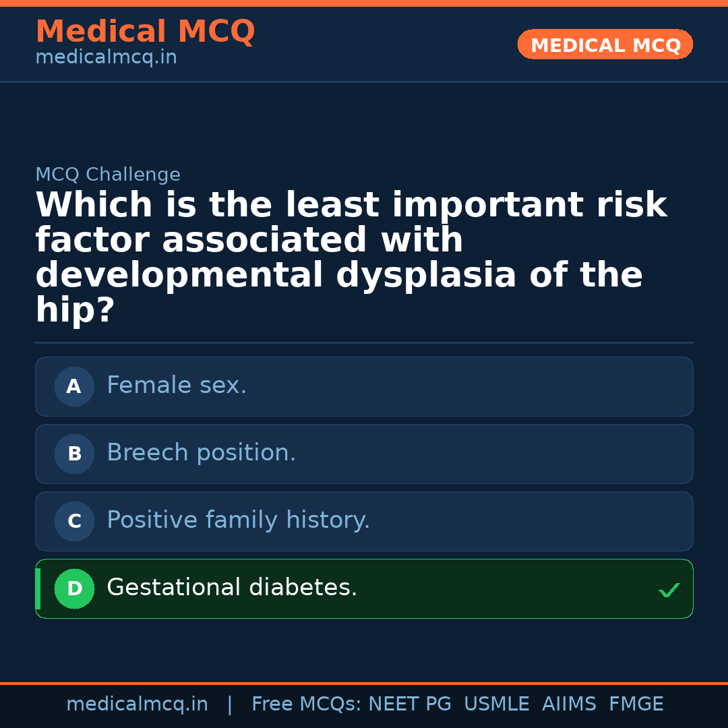Image resolution: width=728 pixels, height=728 pixels.
Task: Click the letter A circle icon
Action: (x=74, y=386)
